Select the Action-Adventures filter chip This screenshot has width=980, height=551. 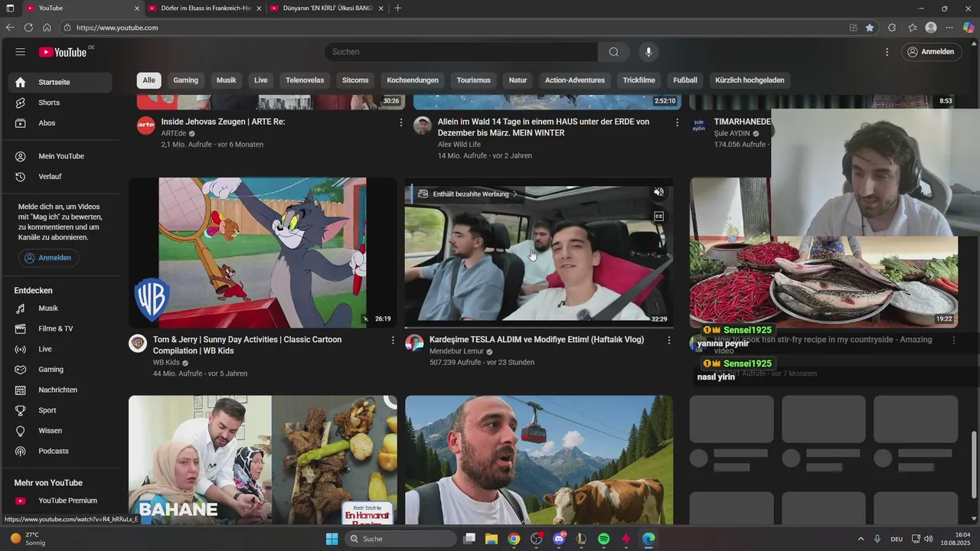[x=575, y=80]
